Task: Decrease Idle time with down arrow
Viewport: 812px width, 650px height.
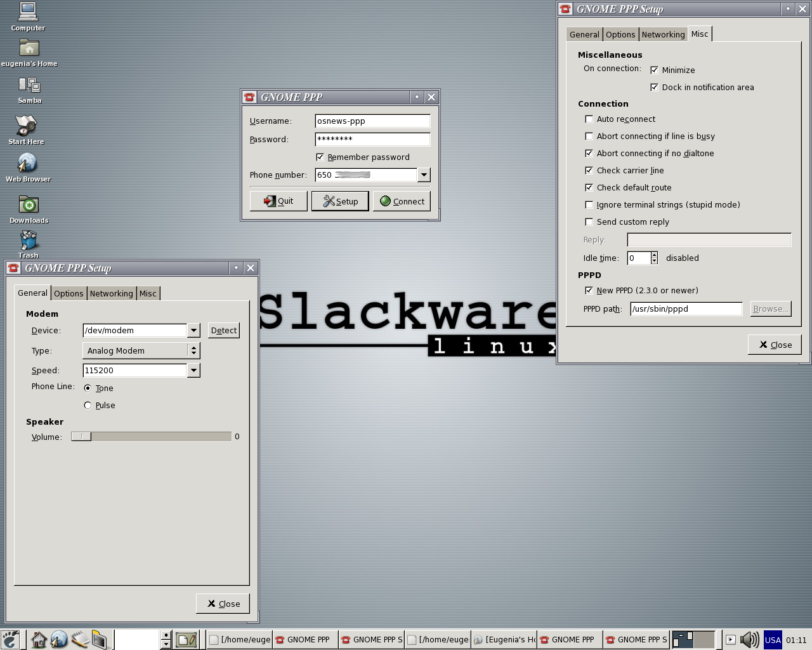Action: click(x=654, y=261)
